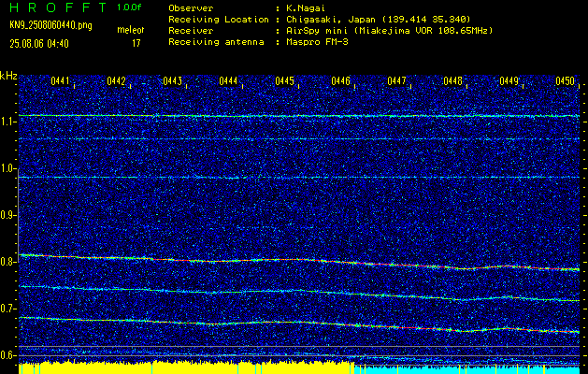The image size is (588, 374).
Task: Click the Observer field label
Action: tap(191, 8)
